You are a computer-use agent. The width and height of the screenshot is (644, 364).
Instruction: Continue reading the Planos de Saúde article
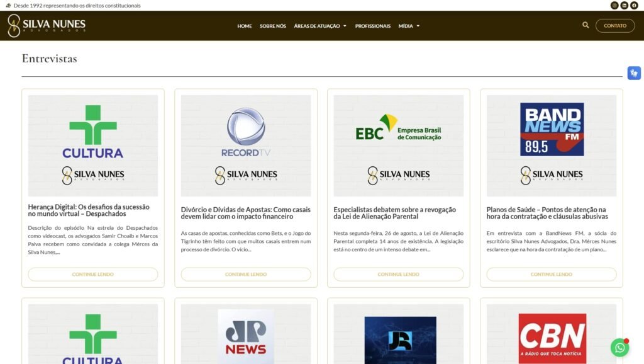click(x=551, y=275)
